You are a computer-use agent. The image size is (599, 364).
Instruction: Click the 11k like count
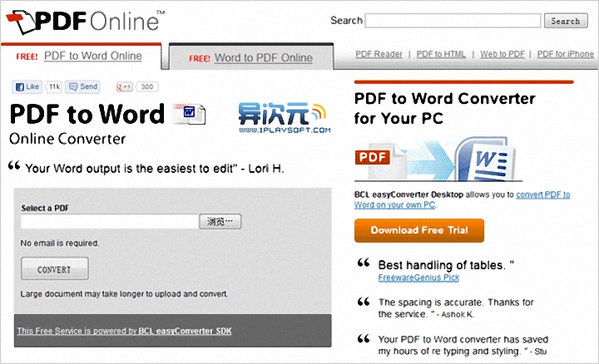[54, 87]
